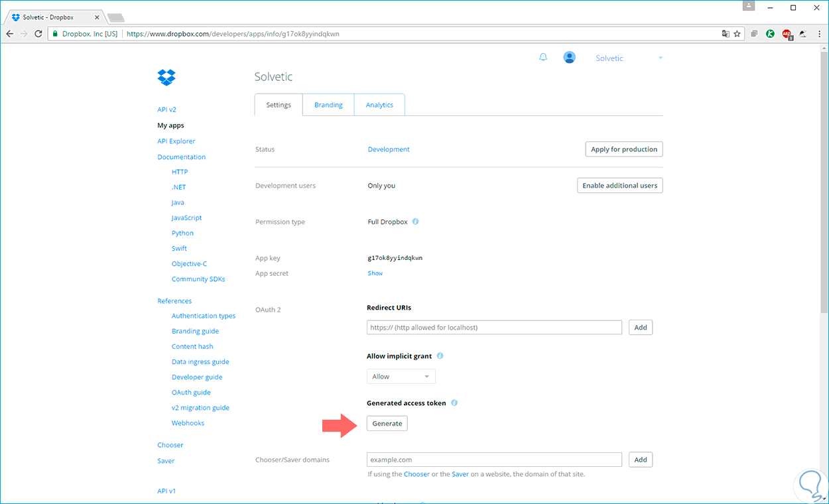Open API v2 in the sidebar

166,109
